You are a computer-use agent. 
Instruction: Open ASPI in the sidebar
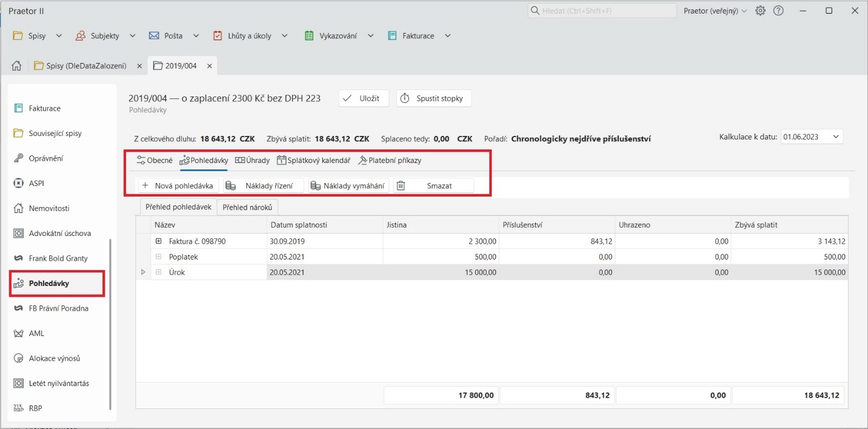click(x=37, y=183)
